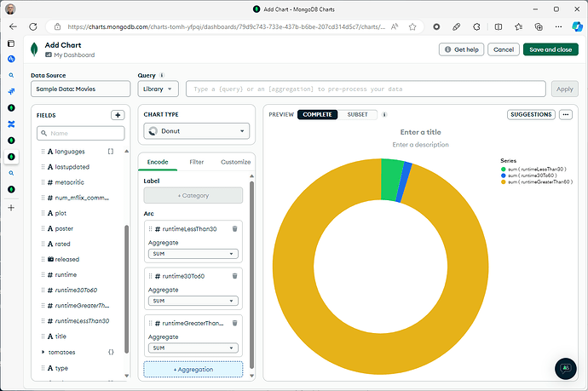This screenshot has width=588, height=391.
Task: Open the favorites list icon
Action: pos(518,26)
